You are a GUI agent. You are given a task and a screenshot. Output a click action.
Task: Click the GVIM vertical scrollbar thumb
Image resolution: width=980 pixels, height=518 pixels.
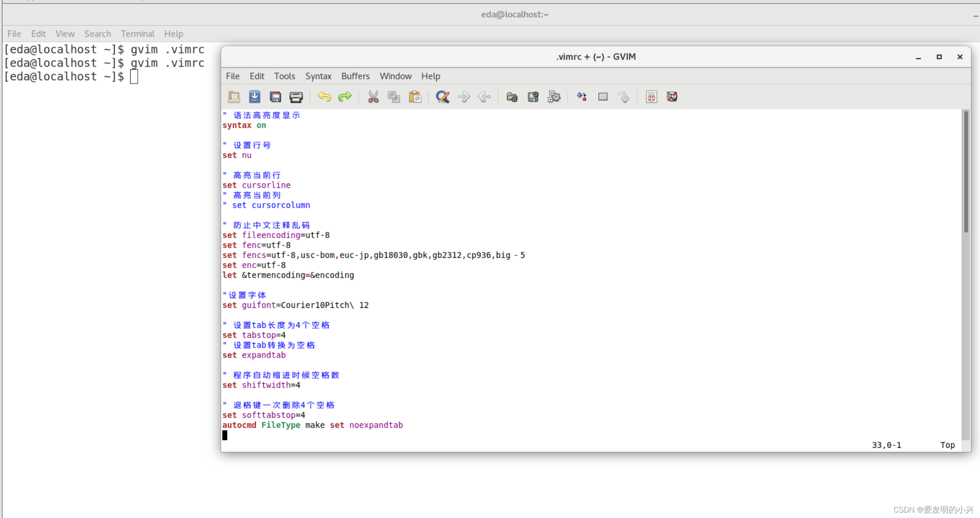966,171
